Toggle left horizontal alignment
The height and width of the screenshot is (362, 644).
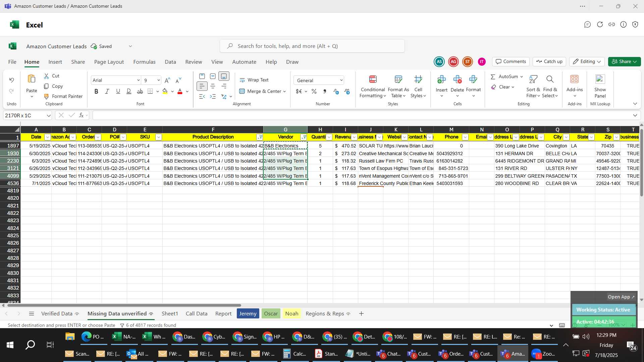[202, 86]
